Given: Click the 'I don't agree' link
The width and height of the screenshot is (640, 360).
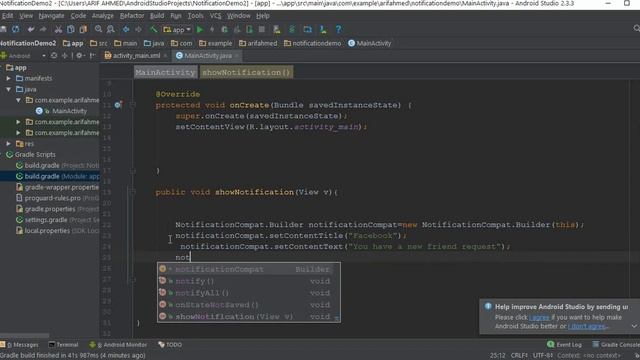Looking at the screenshot, I should click(587, 326).
